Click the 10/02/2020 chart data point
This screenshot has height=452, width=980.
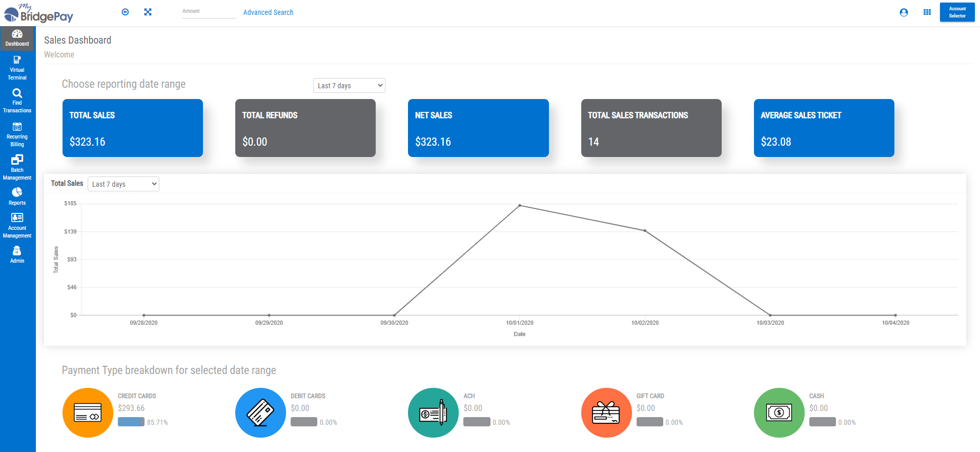(x=645, y=231)
